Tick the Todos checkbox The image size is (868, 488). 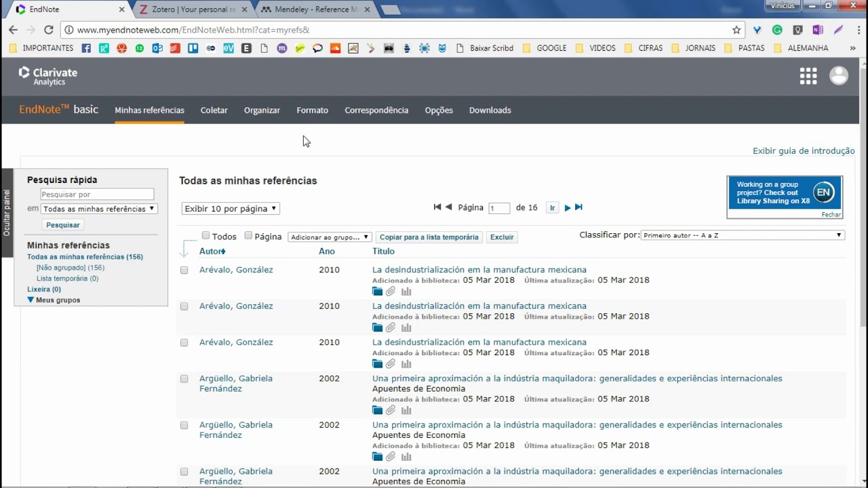pyautogui.click(x=205, y=236)
